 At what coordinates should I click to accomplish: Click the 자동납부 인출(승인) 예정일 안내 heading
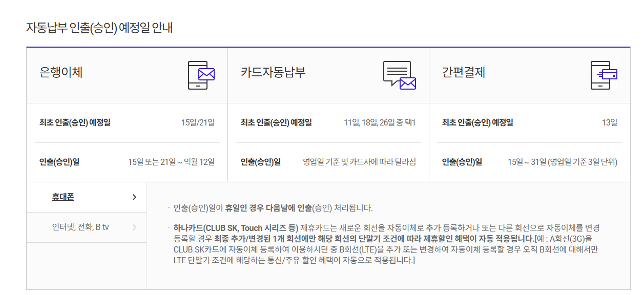[99, 28]
